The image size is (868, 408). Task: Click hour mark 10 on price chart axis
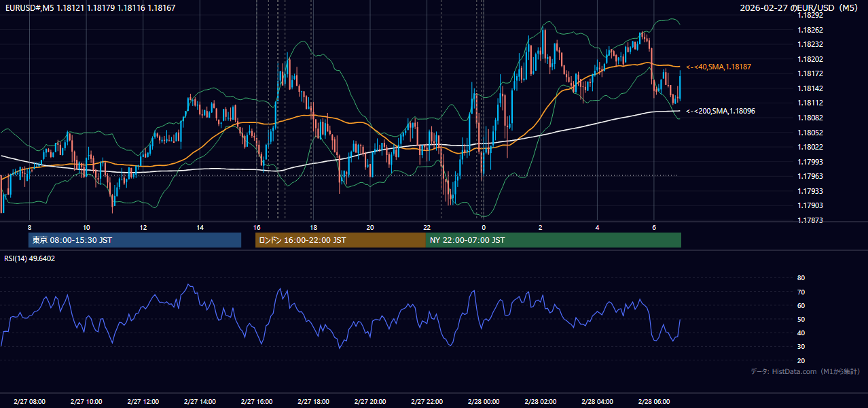coord(86,226)
